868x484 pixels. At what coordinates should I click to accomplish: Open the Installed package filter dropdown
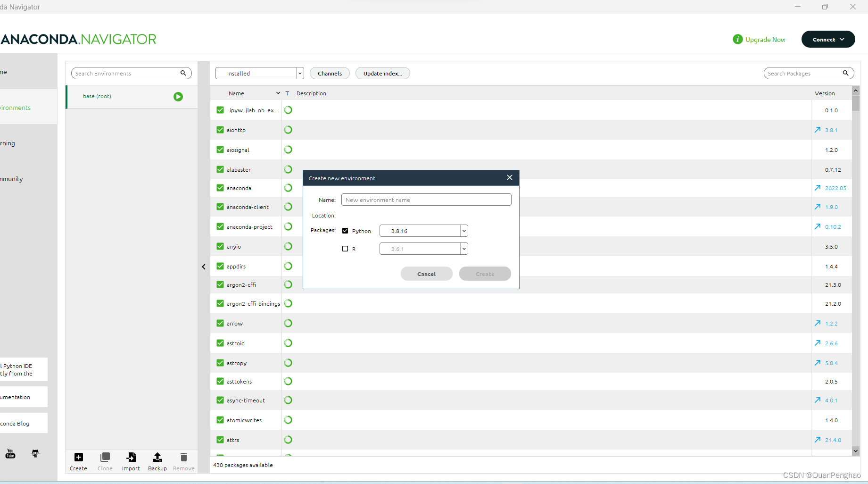point(260,73)
